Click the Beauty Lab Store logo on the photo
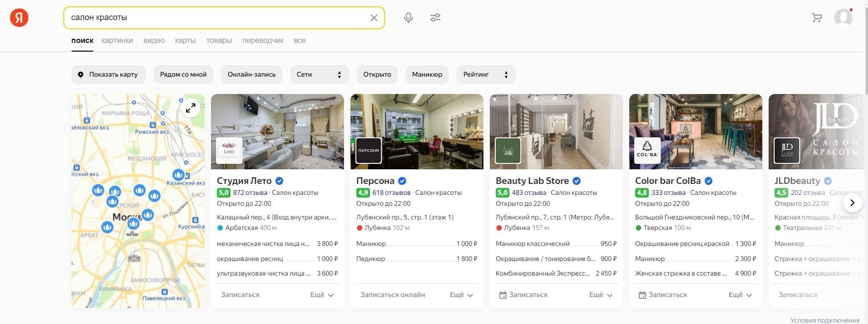The width and height of the screenshot is (868, 324). 508,151
